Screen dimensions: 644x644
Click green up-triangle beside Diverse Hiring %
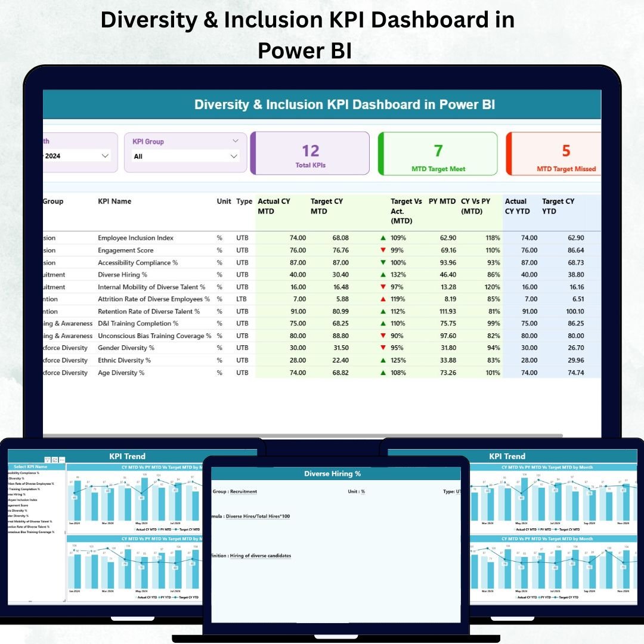click(x=385, y=274)
